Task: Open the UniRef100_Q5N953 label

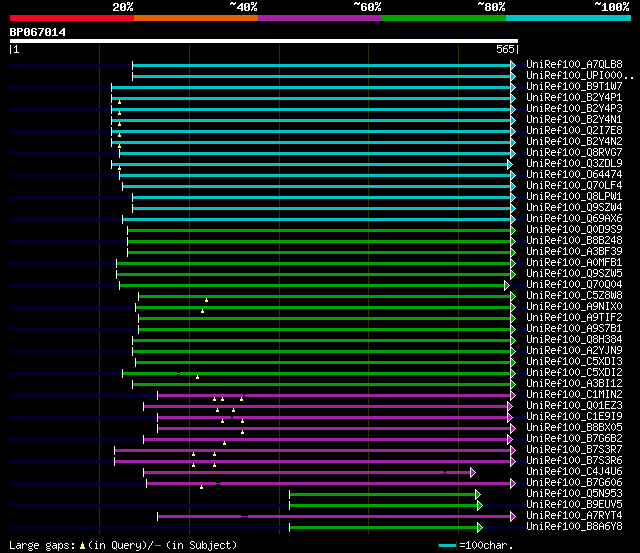Action: (574, 494)
